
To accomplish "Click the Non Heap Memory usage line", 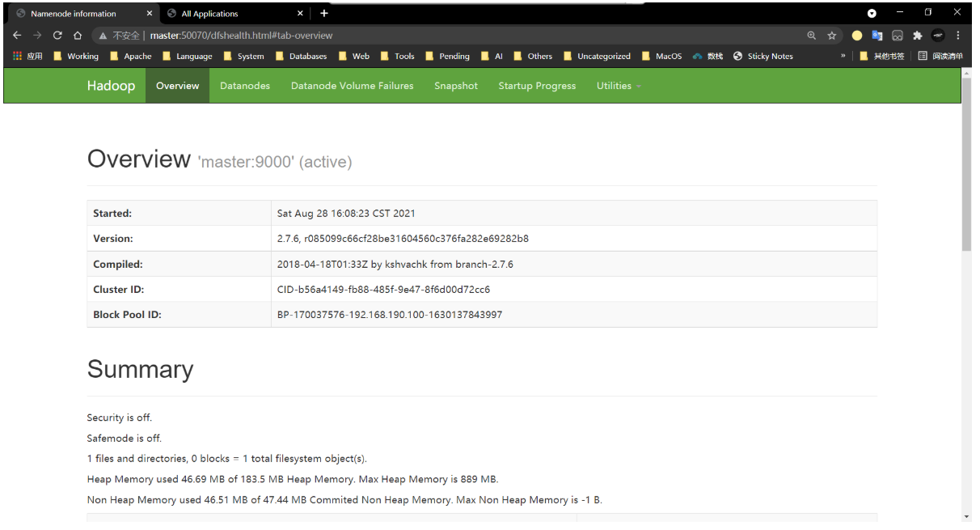I will click(x=344, y=499).
